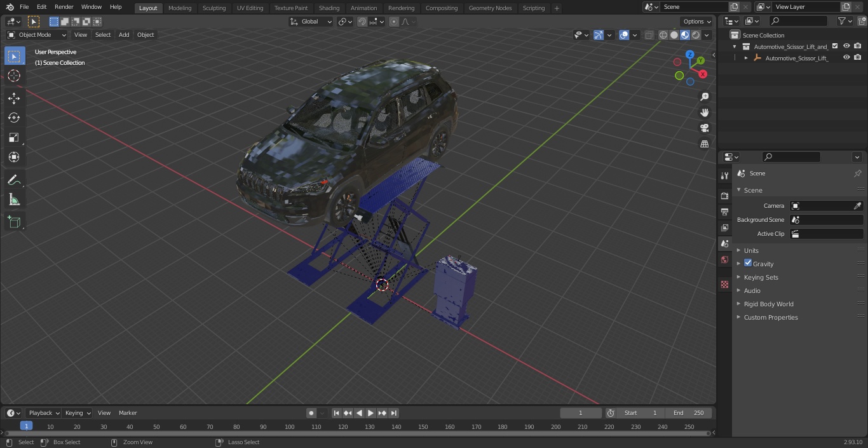Screen dimensions: 868x448
Task: Activate the Move tool
Action: (14, 98)
